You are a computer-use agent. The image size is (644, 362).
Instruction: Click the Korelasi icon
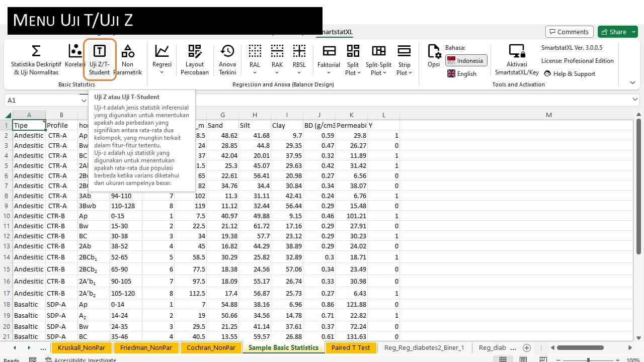click(75, 56)
